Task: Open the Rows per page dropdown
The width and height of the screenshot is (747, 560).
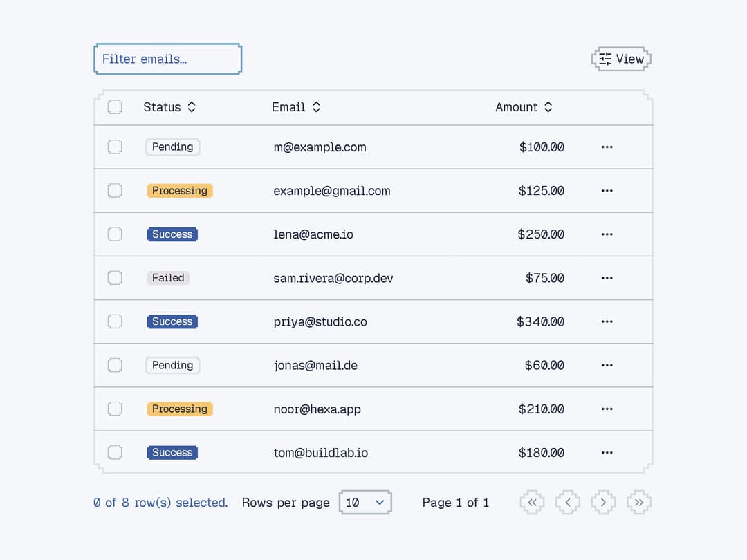Action: click(x=365, y=503)
